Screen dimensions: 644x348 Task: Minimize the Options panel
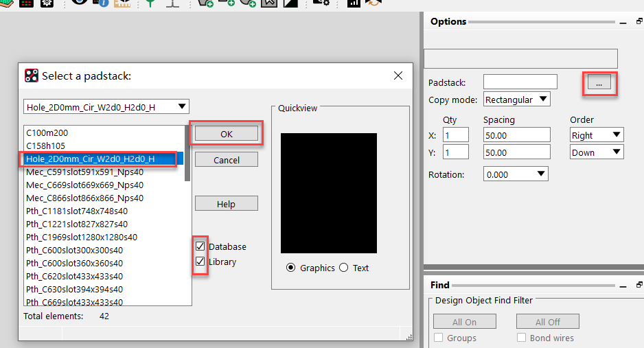[x=622, y=22]
